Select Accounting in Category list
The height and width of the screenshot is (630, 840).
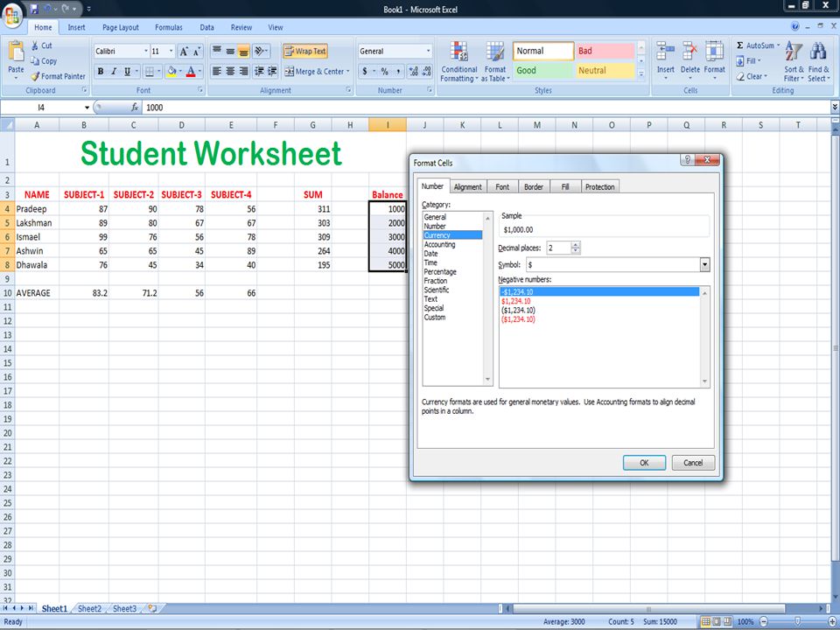point(440,244)
